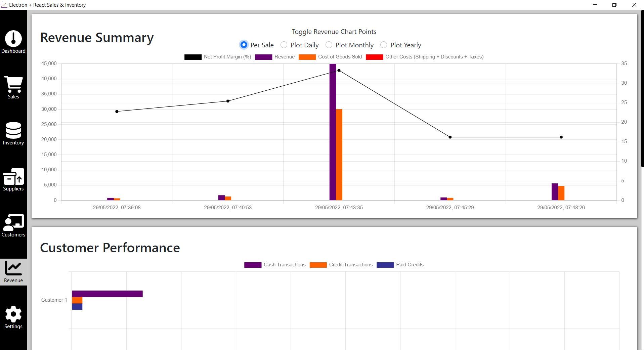Toggle the red Other Costs legend swatch
Image resolution: width=644 pixels, height=350 pixels.
click(x=374, y=57)
